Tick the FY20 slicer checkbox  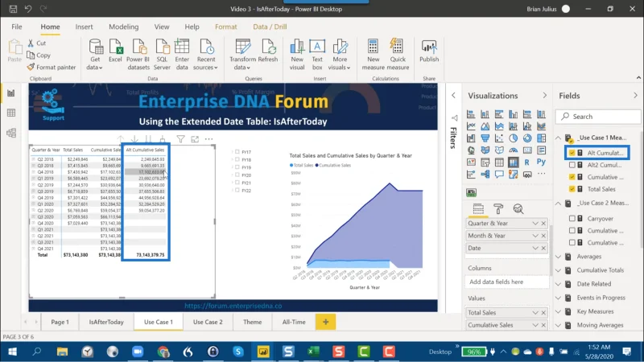237,175
